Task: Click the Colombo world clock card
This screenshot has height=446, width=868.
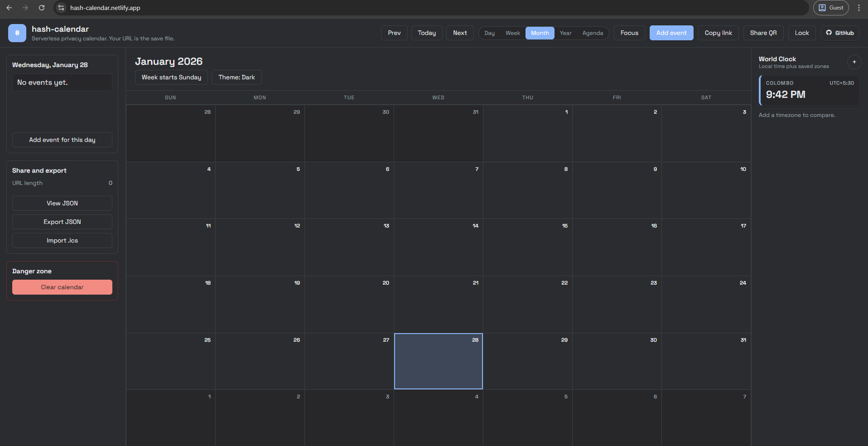Action: 809,91
